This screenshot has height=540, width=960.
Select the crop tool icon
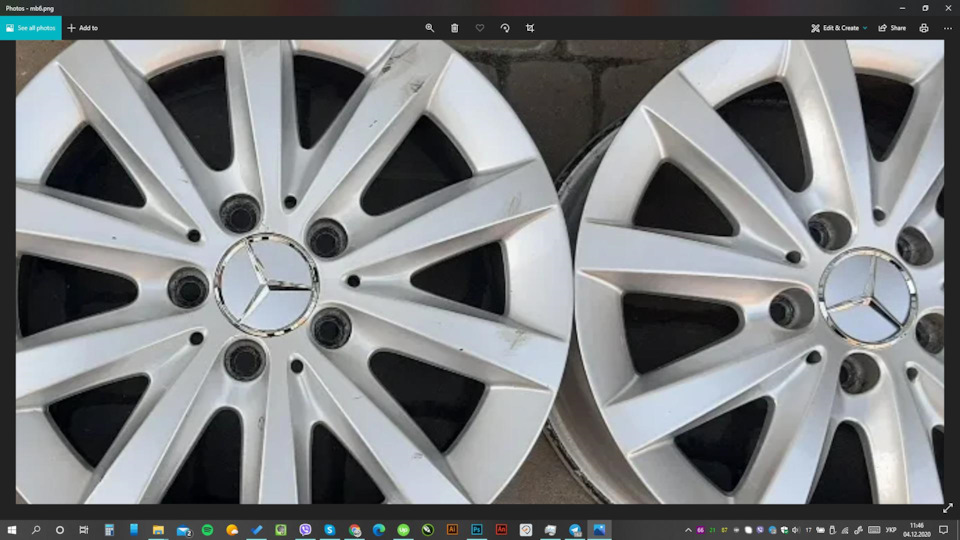click(x=530, y=28)
